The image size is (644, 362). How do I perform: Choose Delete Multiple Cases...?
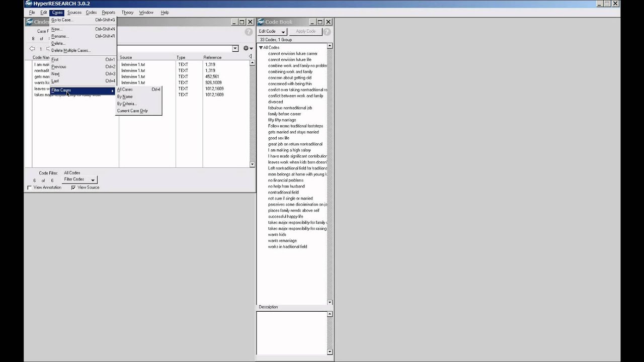83,50
